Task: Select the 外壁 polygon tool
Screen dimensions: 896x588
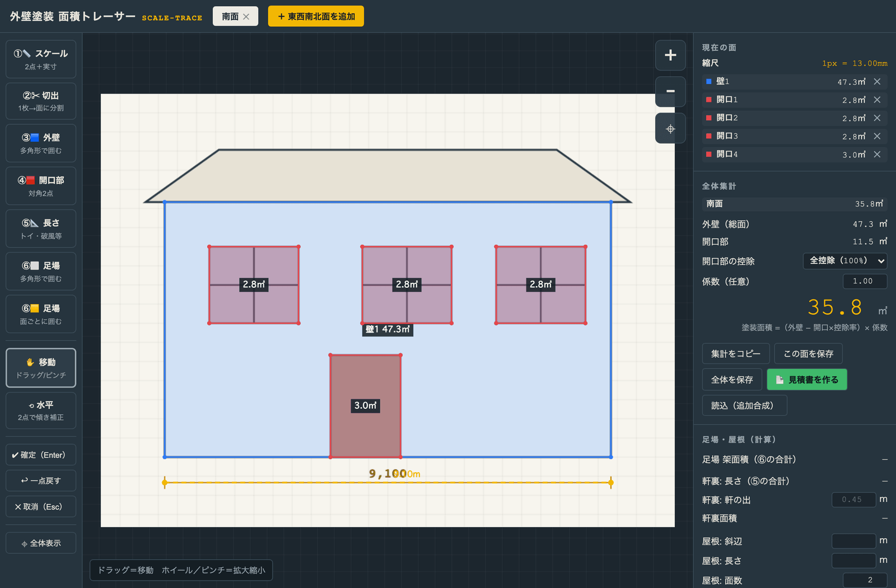Action: [41, 144]
